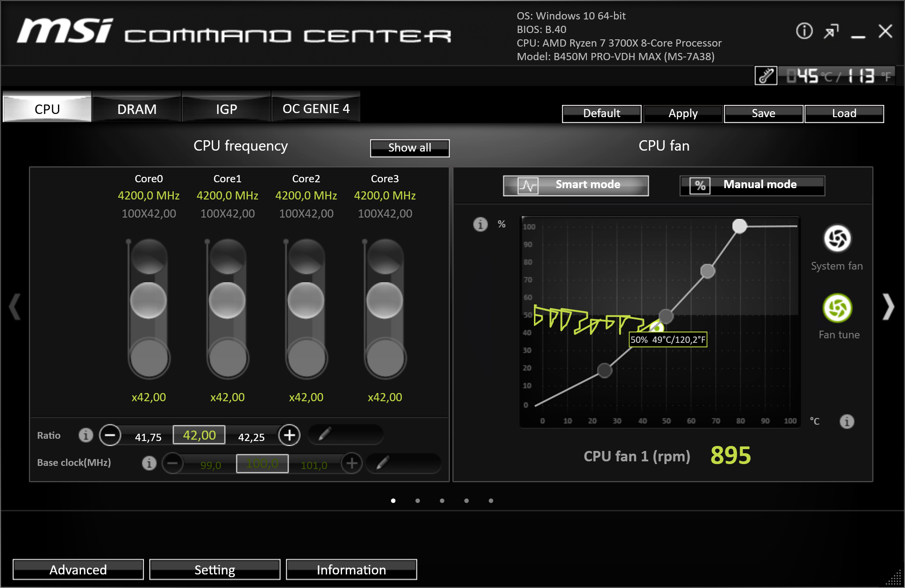Toggle Show all CPU cores

click(409, 148)
